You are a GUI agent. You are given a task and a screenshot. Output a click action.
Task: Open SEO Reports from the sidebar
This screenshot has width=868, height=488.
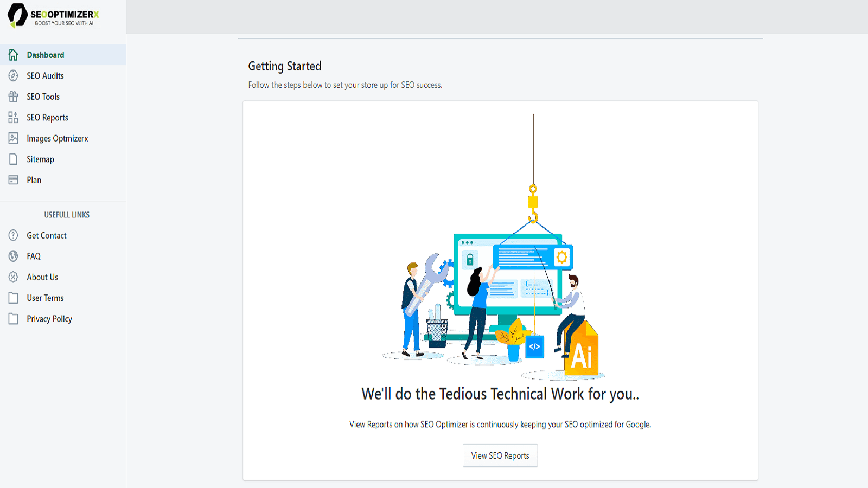coord(47,118)
